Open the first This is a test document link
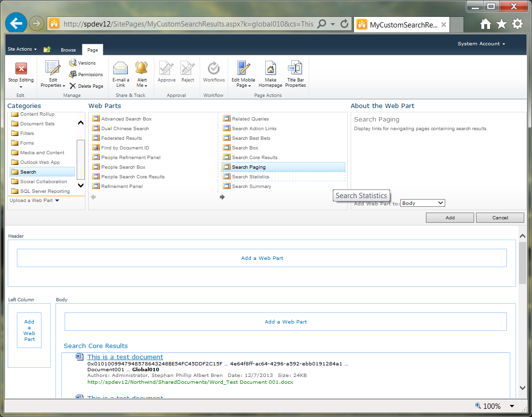Image resolution: width=532 pixels, height=417 pixels. pos(125,357)
